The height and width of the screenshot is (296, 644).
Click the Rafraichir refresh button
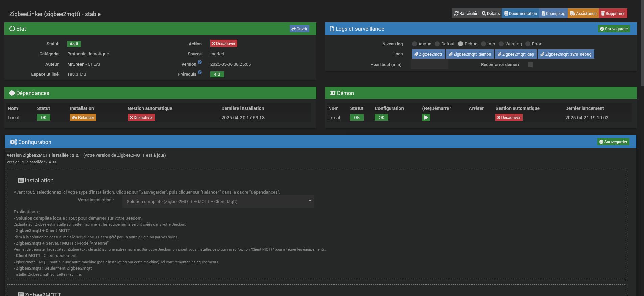point(465,14)
